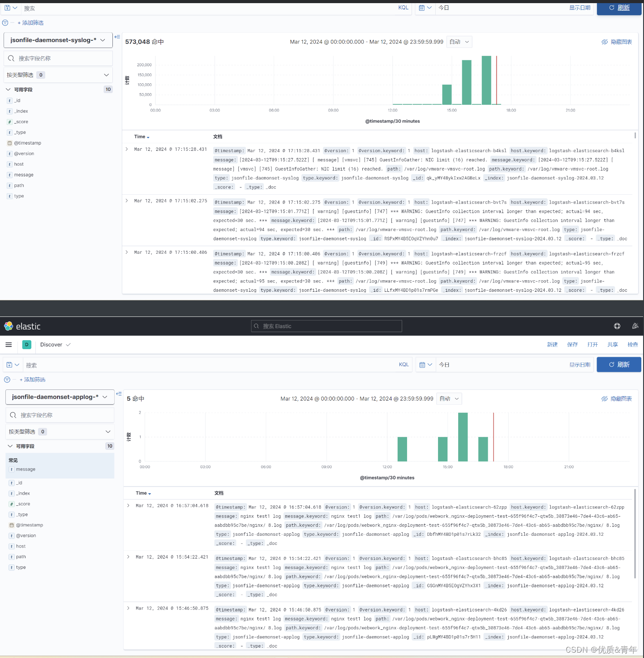
Task: Select message field under popular in applog sidebar
Action: click(26, 470)
